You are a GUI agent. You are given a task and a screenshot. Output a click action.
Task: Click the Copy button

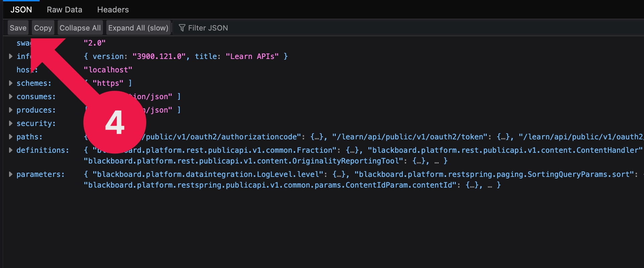pyautogui.click(x=43, y=28)
